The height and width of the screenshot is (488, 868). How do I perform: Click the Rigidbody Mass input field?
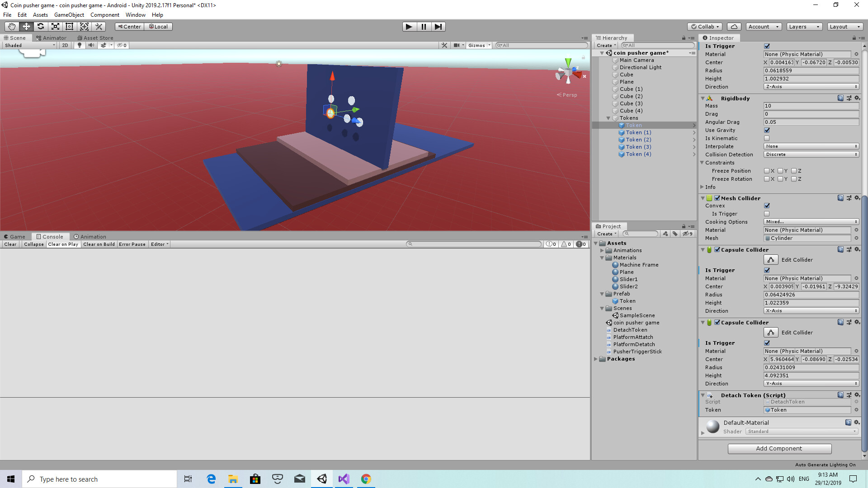tap(811, 106)
